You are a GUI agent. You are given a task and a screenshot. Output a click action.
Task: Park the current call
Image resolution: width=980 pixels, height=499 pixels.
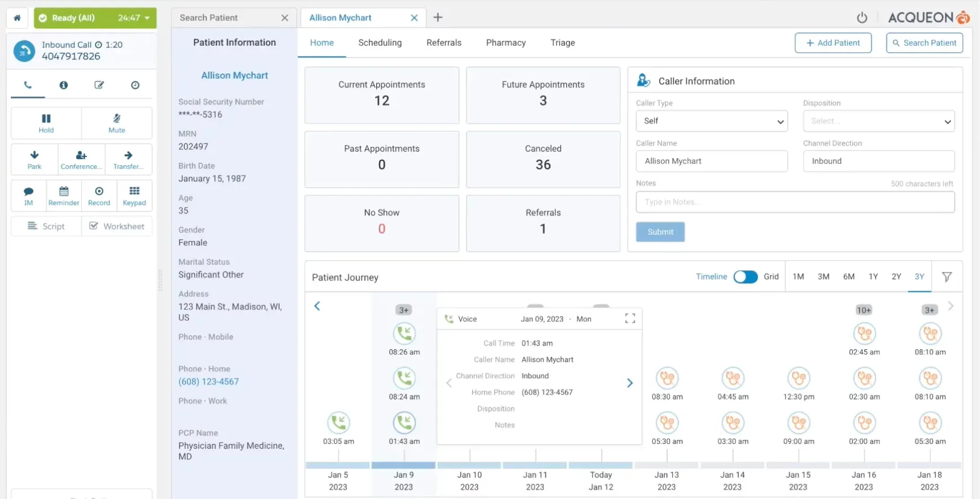pyautogui.click(x=34, y=160)
